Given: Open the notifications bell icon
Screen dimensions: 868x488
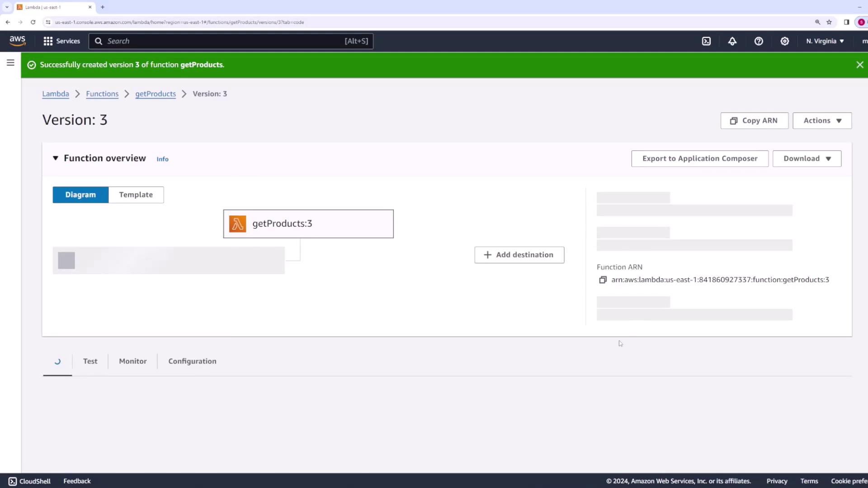Looking at the screenshot, I should [x=732, y=41].
